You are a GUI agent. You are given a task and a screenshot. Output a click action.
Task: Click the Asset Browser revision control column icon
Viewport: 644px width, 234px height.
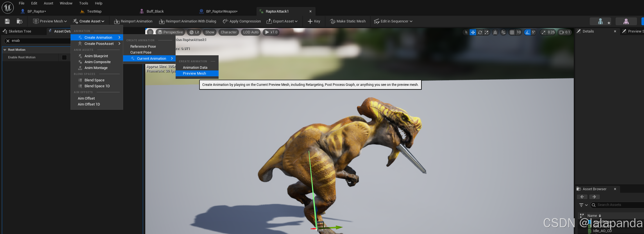(582, 215)
